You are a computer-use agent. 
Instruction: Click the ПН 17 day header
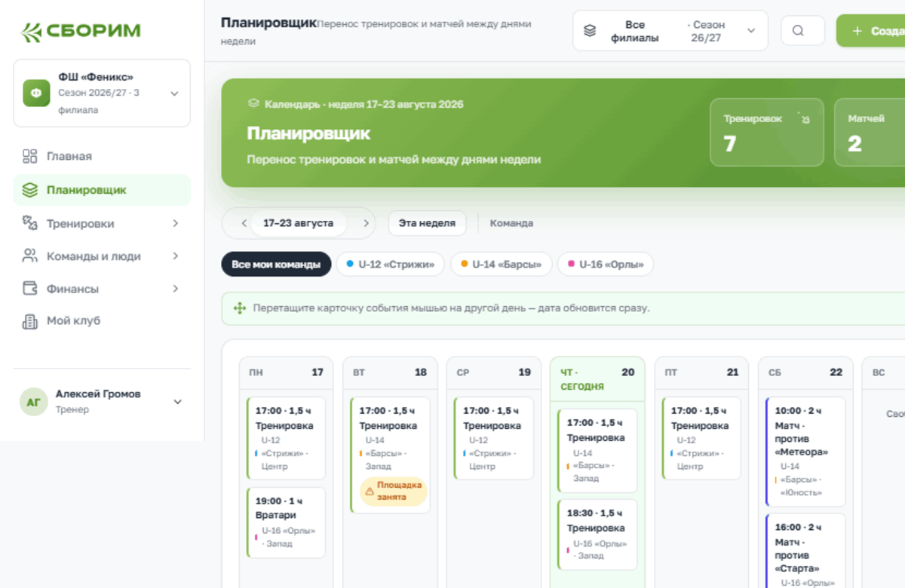(x=286, y=372)
